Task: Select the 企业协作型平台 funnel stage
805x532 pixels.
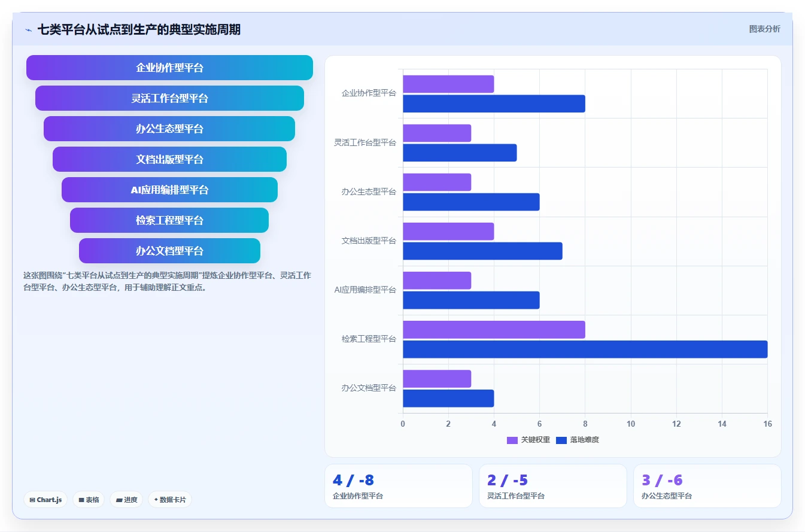Action: 169,68
